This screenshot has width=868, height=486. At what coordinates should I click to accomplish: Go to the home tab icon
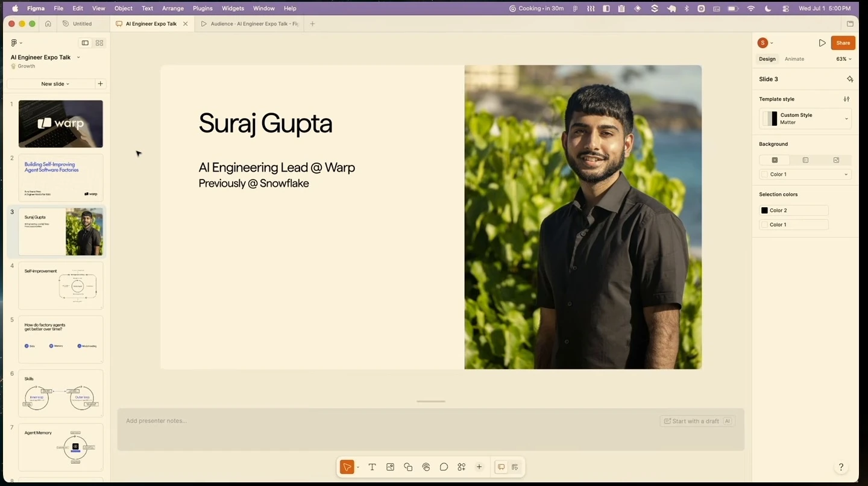[x=48, y=24]
